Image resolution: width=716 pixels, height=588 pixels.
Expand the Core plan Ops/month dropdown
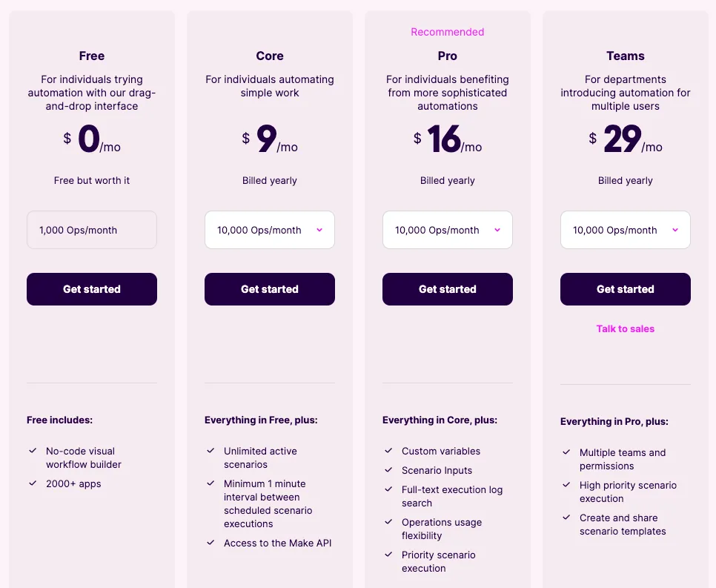tap(270, 230)
